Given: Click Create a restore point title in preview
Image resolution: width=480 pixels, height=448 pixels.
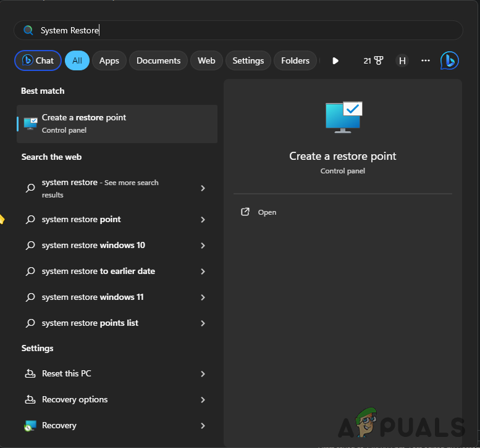Looking at the screenshot, I should pyautogui.click(x=343, y=156).
